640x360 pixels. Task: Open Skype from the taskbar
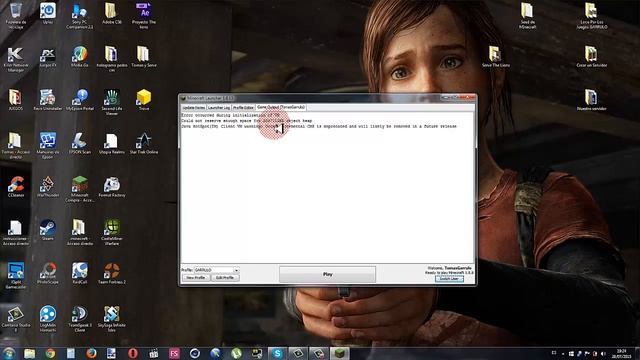click(x=278, y=353)
